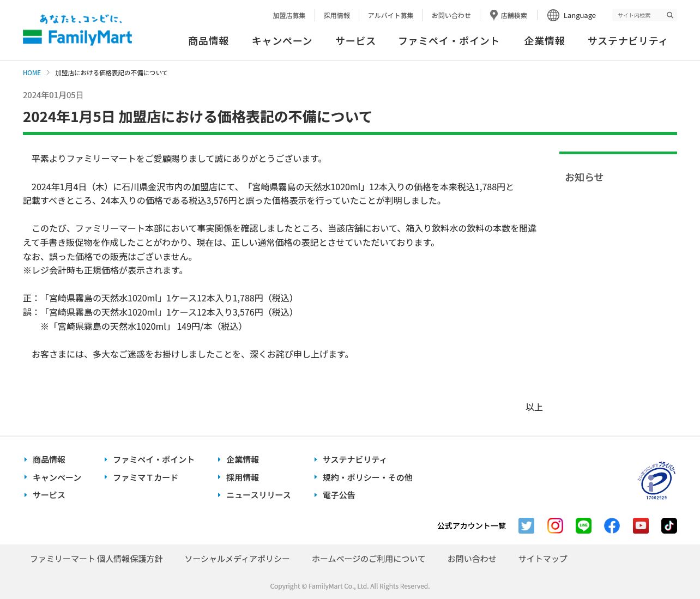Click the 電子公告 link
The height and width of the screenshot is (599, 700).
(339, 495)
